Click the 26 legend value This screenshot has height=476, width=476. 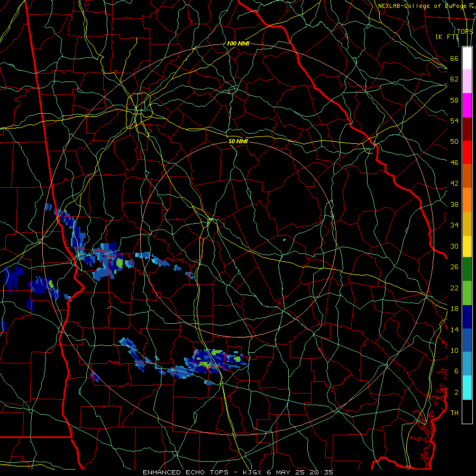454,267
